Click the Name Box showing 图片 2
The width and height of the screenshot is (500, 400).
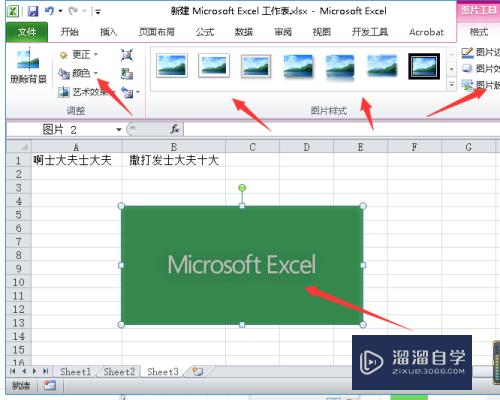[x=60, y=129]
